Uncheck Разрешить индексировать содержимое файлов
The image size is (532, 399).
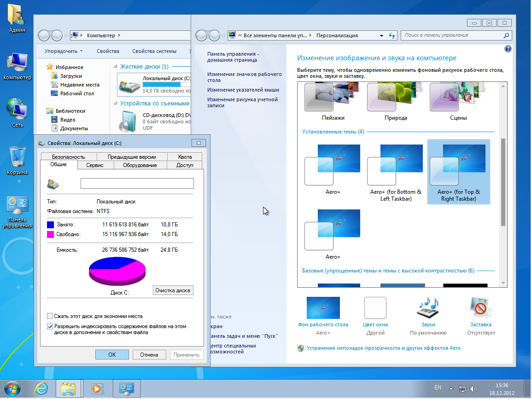50,326
